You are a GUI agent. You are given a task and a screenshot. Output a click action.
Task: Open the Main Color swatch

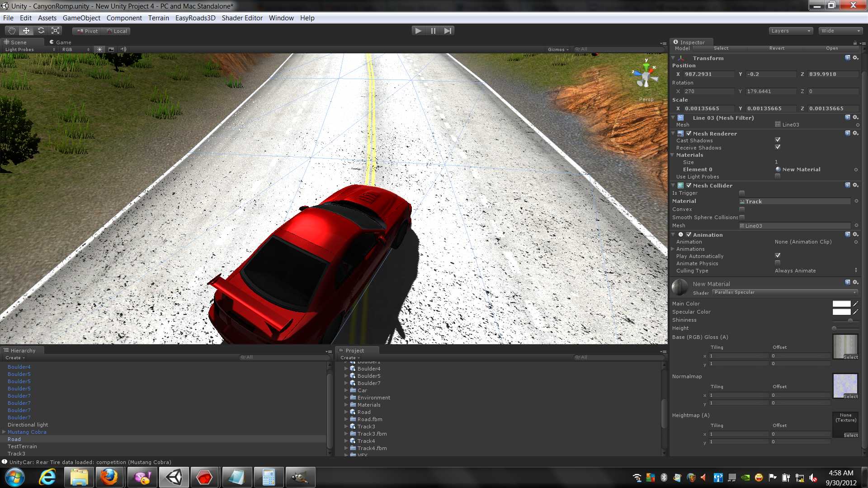click(841, 304)
